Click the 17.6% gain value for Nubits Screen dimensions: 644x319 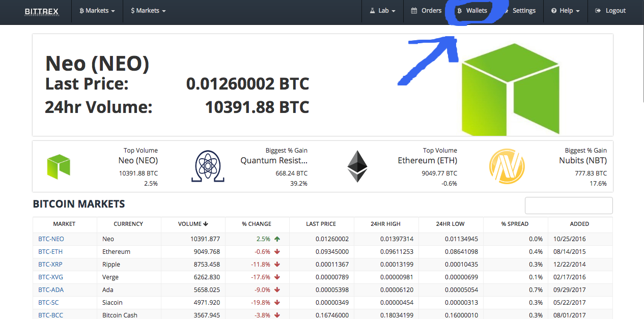598,184
